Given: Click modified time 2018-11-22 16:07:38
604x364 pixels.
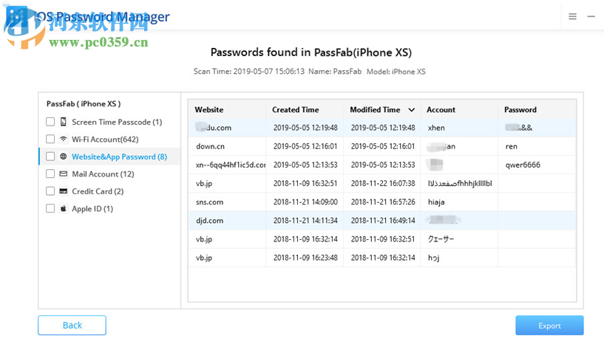Looking at the screenshot, I should [x=383, y=184].
